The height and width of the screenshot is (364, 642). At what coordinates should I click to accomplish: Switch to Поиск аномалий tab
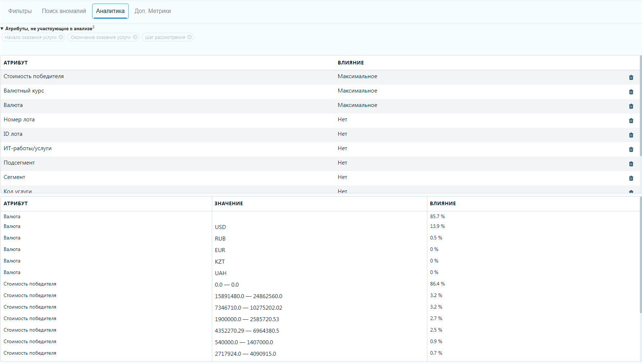64,11
